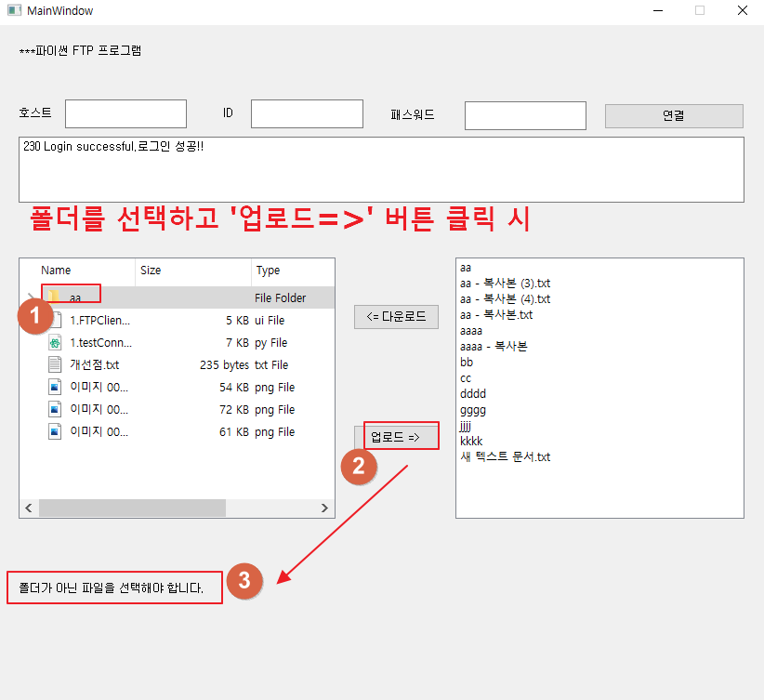Image resolution: width=764 pixels, height=700 pixels.
Task: Select 'aa' in the remote list
Action: 466,268
